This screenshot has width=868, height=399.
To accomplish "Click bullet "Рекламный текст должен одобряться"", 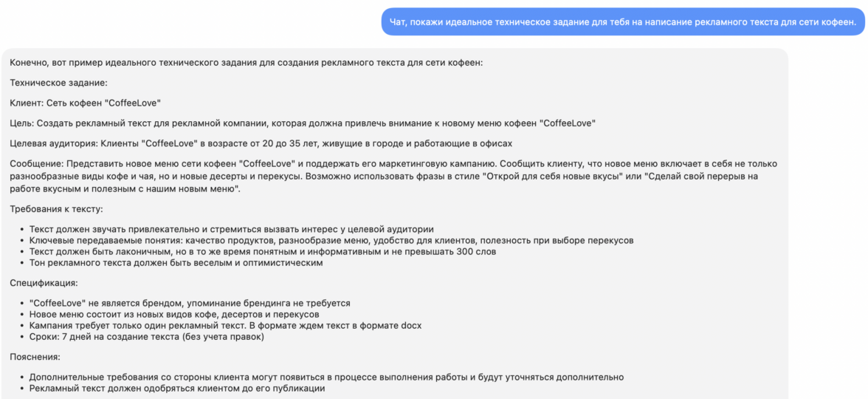I will 177,388.
